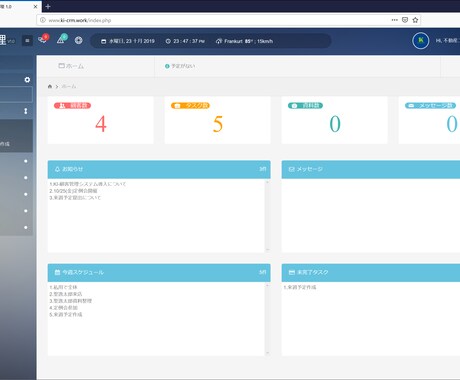The width and height of the screenshot is (460, 380).
Task: Open schedule item 5 in weekly list
Action: pos(66,314)
